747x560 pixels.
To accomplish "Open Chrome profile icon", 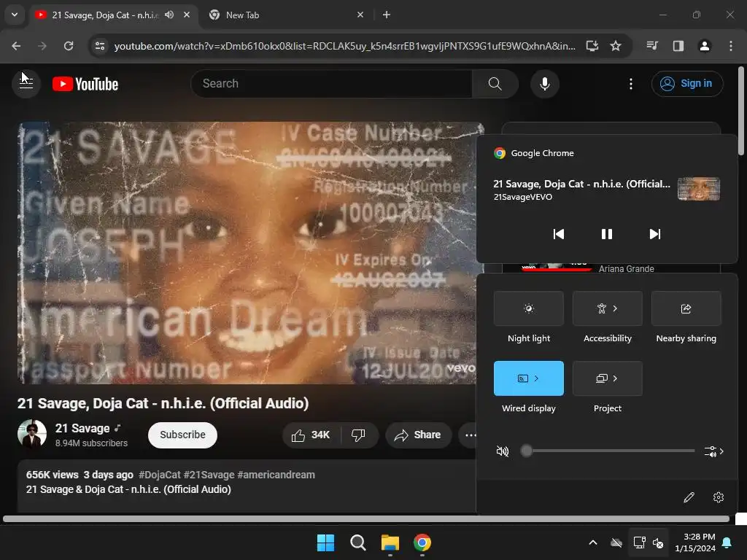I will click(x=705, y=46).
